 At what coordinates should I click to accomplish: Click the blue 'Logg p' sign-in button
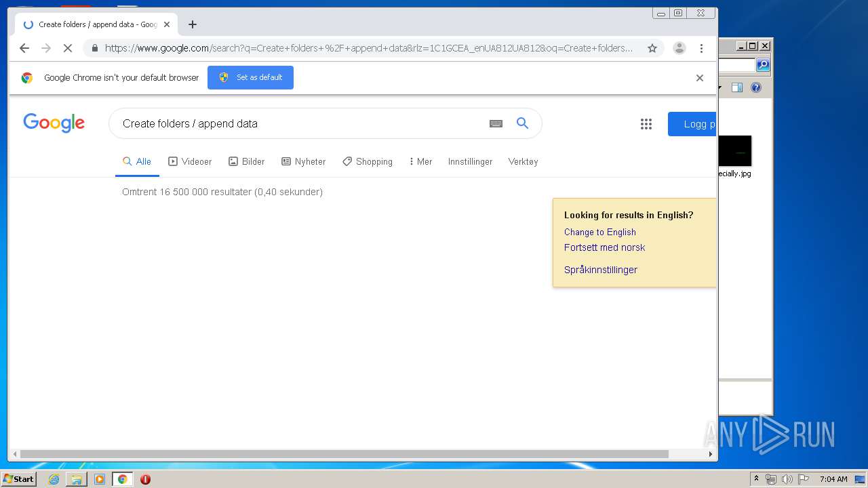[x=692, y=124]
